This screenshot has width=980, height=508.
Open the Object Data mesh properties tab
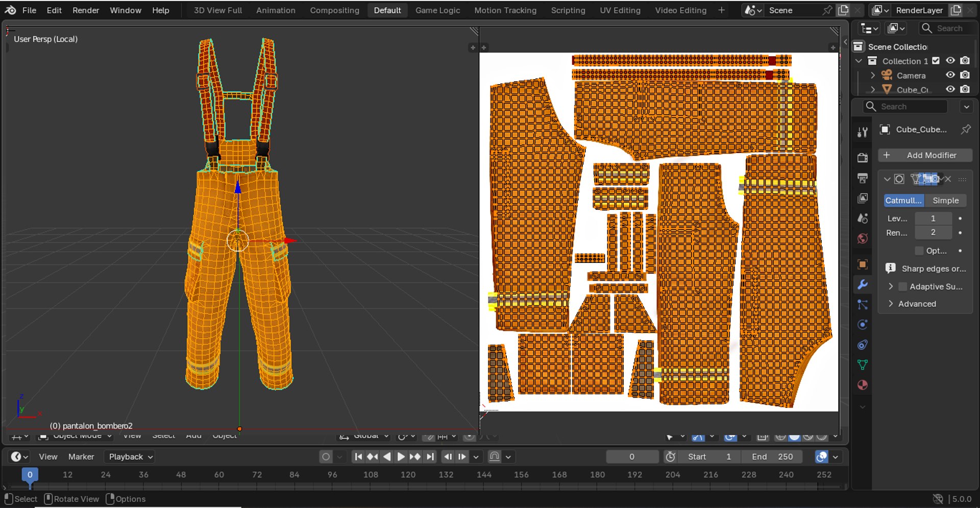863,365
